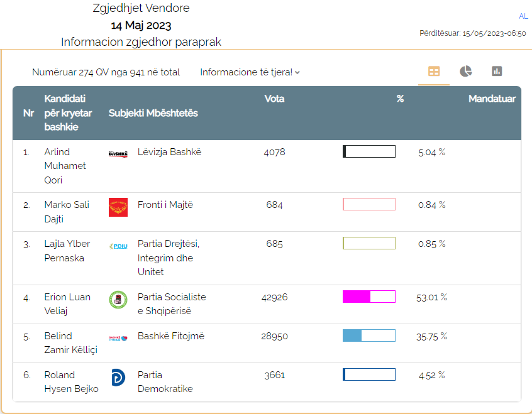Select candidate name Roland Hysen Bejko
Image resolution: width=532 pixels, height=414 pixels.
(x=71, y=382)
